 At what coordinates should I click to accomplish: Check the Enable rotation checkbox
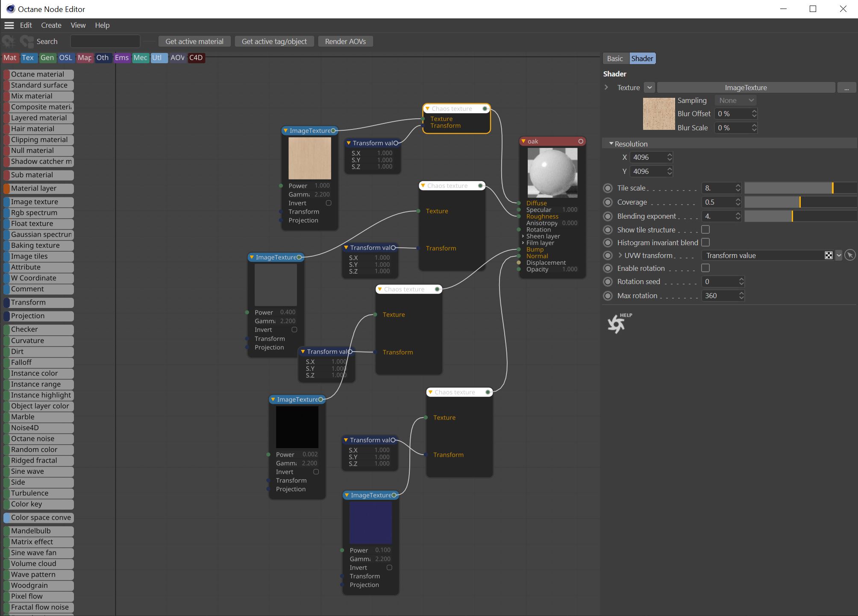(705, 268)
